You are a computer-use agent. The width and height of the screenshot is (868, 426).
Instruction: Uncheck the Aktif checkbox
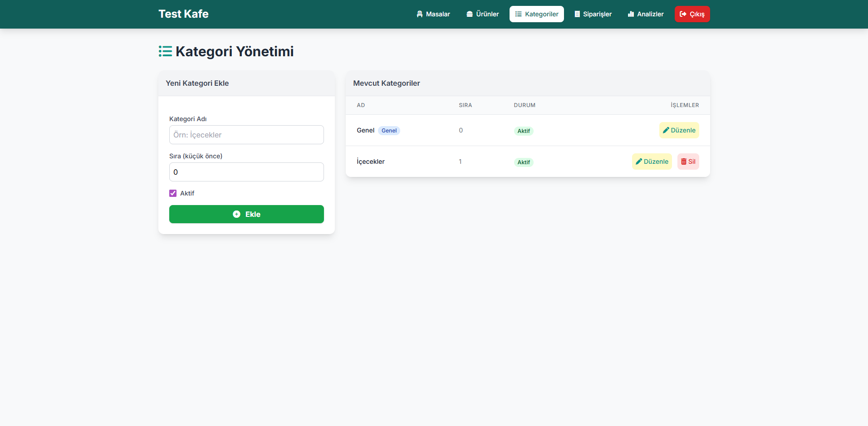point(173,193)
